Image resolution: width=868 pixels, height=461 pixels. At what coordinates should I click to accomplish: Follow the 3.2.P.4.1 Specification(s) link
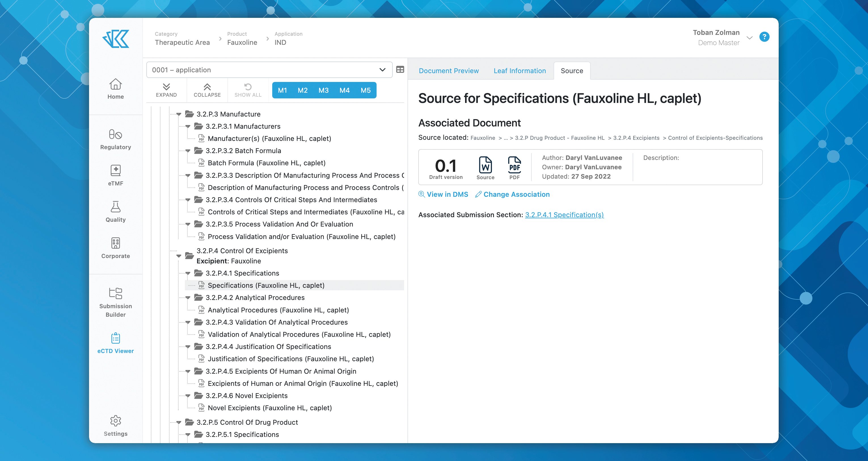[564, 215]
